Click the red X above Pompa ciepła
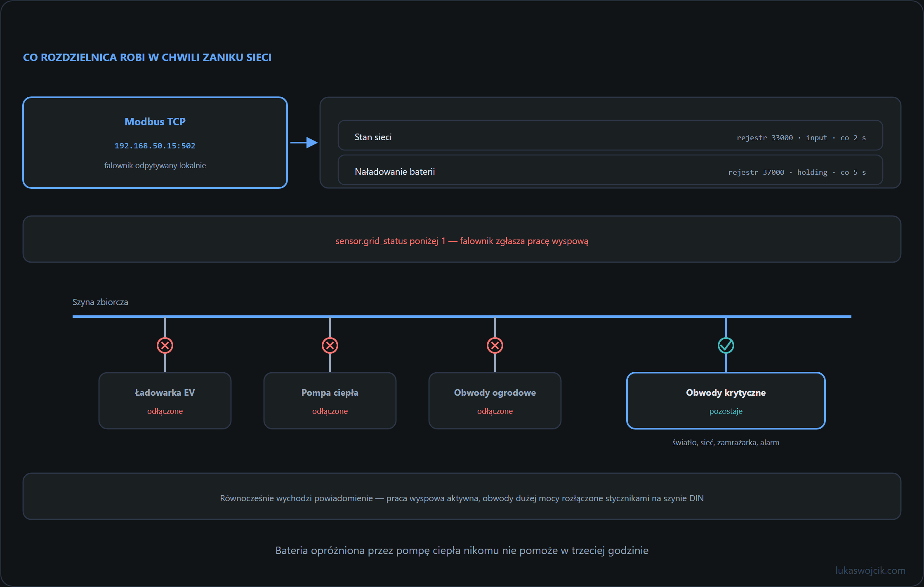Screen dimensions: 924x587 tap(330, 345)
